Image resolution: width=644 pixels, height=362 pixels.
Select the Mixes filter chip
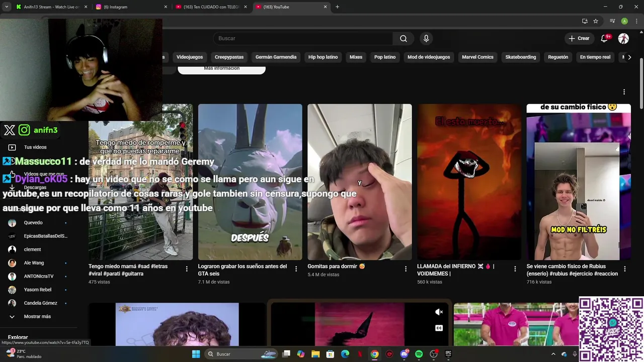click(x=356, y=57)
